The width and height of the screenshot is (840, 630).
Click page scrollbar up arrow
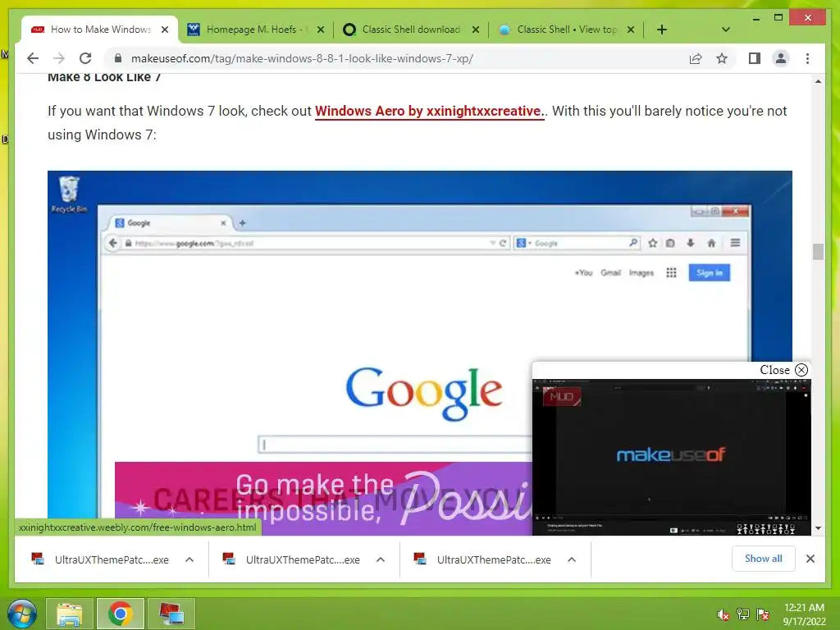point(818,81)
